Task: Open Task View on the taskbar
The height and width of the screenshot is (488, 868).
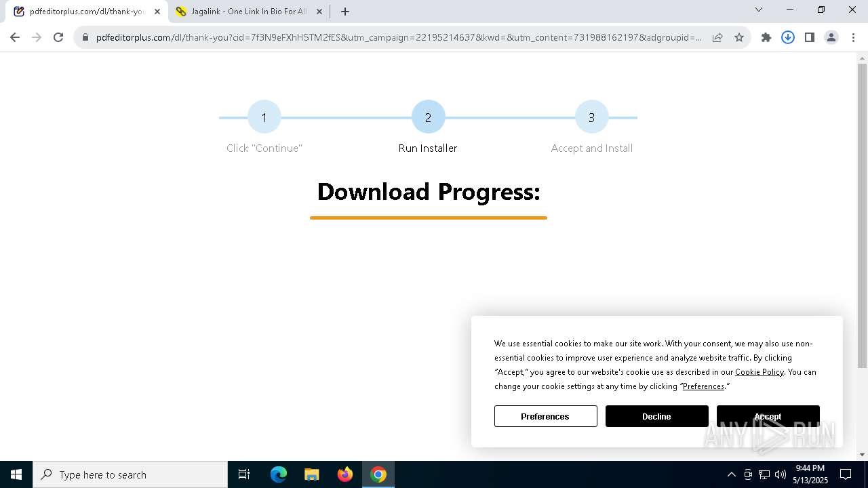Action: [244, 474]
